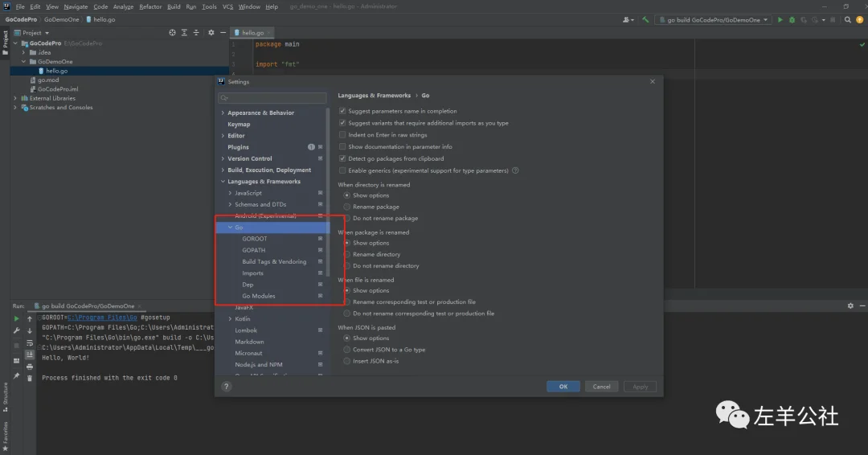
Task: Select Rename package radio button
Action: coord(346,207)
